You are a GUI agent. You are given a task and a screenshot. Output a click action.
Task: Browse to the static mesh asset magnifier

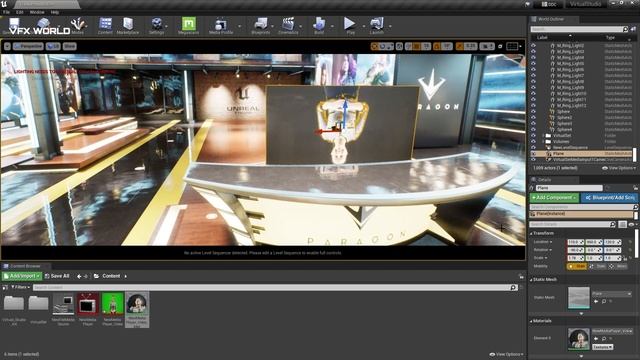[x=604, y=301]
